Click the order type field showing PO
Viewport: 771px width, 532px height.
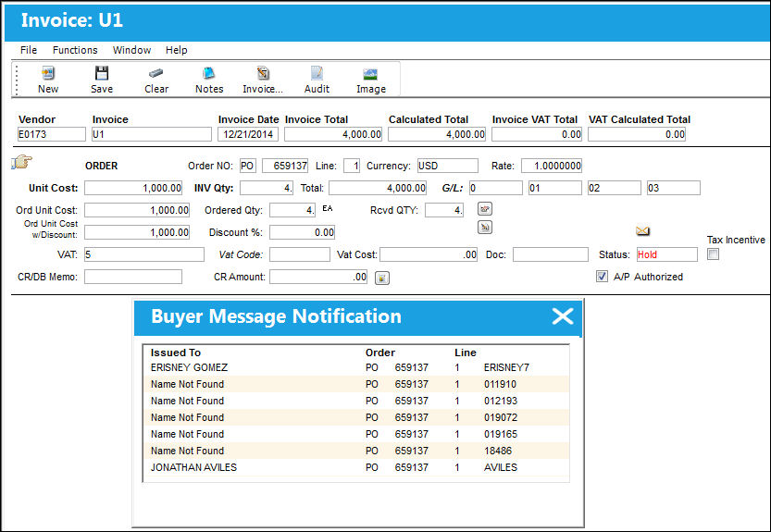click(x=248, y=166)
